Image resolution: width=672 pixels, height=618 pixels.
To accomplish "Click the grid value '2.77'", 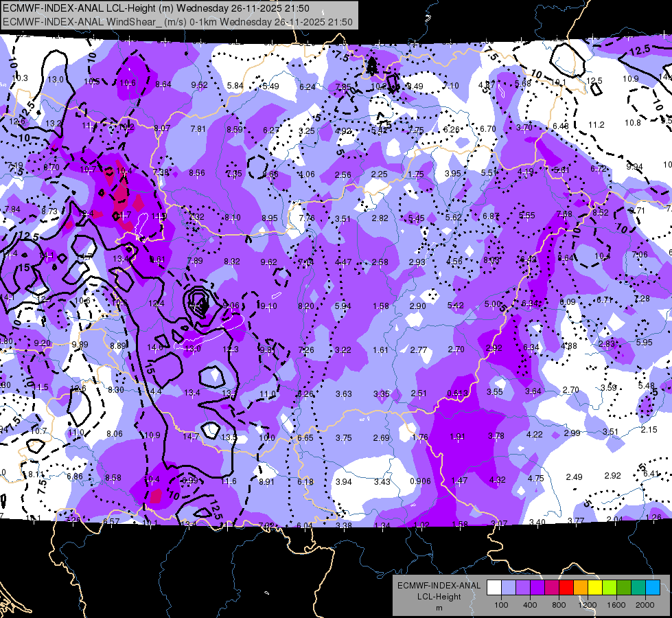I will pos(418,350).
